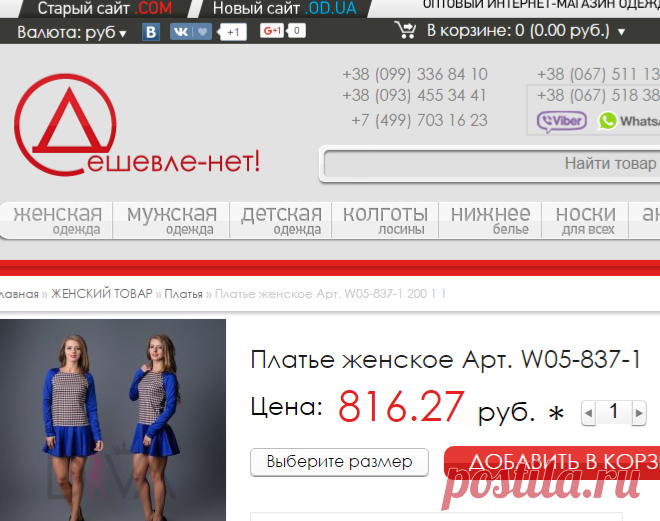Viewport: 660px width, 521px height.
Task: Click phone number +38 (067) 518
Action: [x=598, y=95]
